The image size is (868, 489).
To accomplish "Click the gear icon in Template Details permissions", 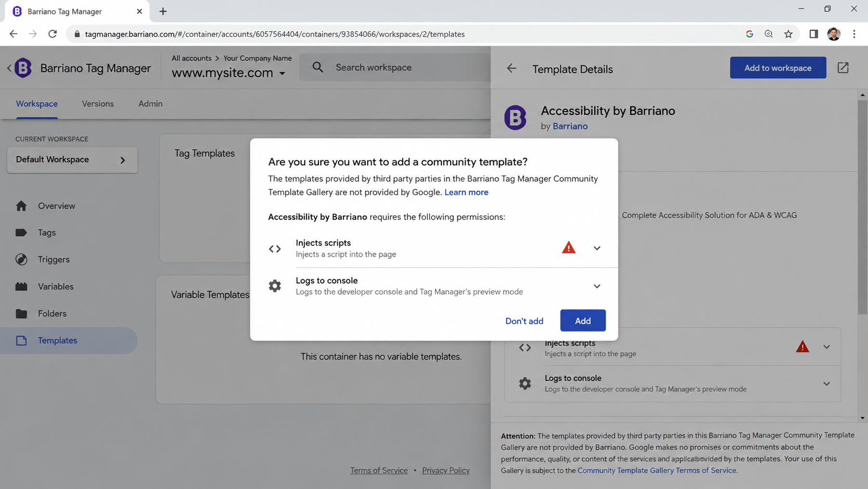I will tap(525, 384).
